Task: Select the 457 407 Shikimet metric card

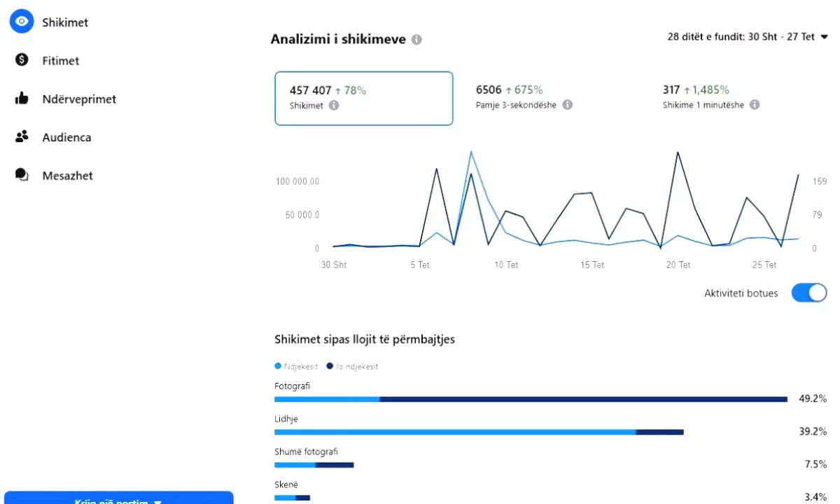Action: [363, 98]
